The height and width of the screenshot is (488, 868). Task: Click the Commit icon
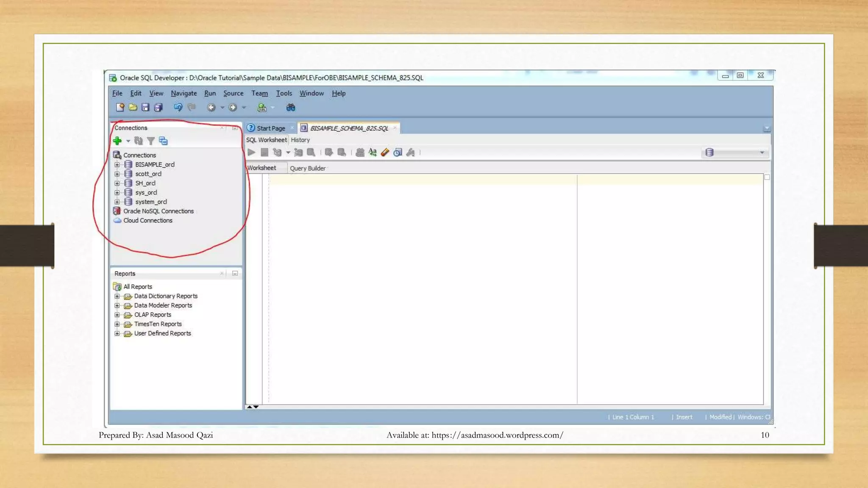point(329,152)
